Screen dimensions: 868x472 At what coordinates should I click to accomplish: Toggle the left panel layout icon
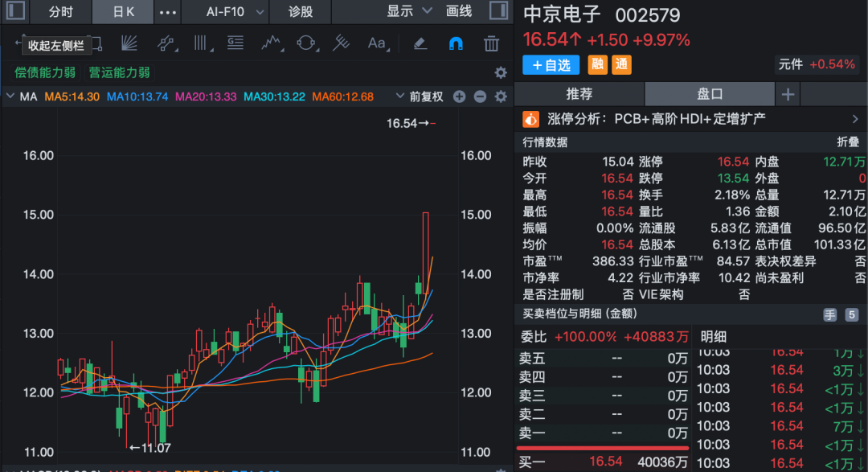click(x=15, y=10)
